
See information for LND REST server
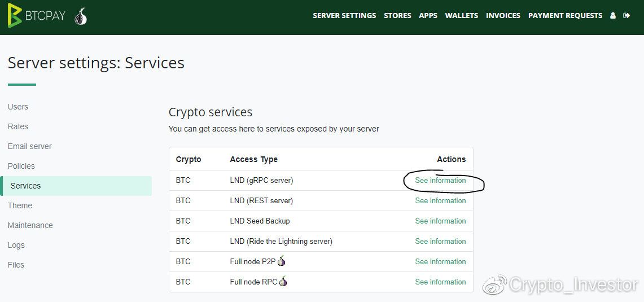440,200
